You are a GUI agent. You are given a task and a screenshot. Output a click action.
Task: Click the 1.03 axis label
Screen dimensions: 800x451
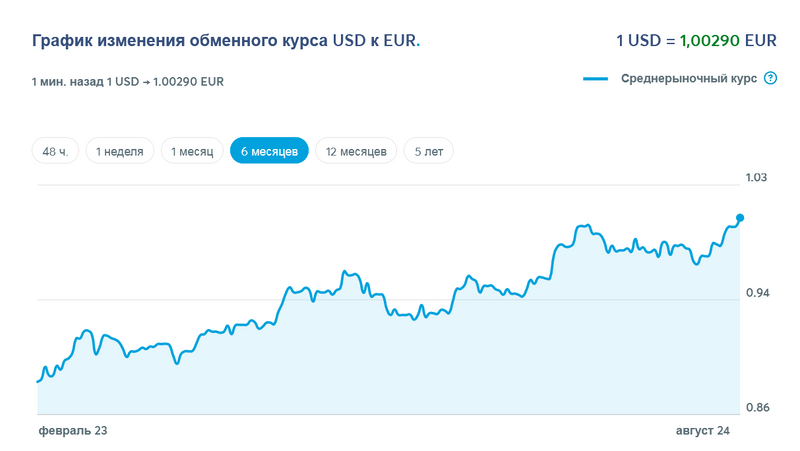pos(756,178)
